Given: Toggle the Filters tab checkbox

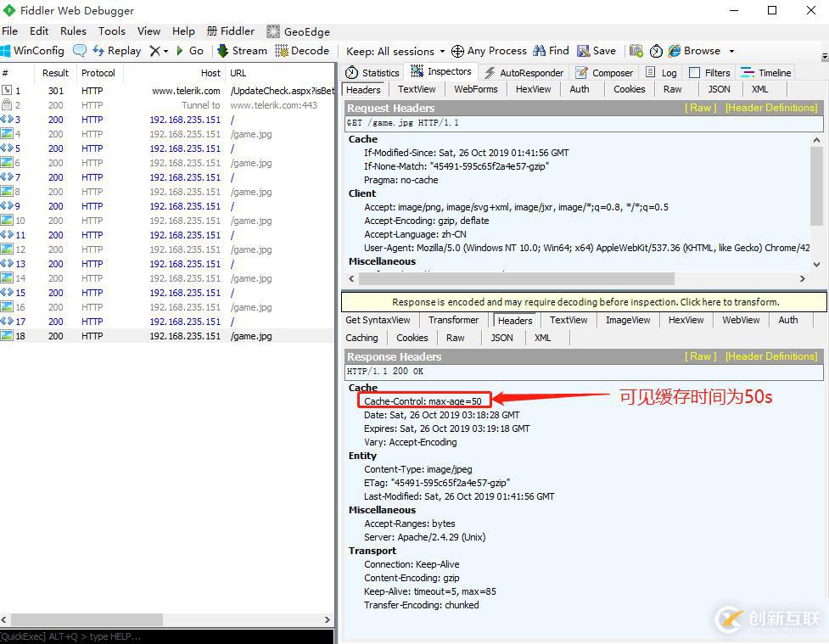Looking at the screenshot, I should point(694,72).
